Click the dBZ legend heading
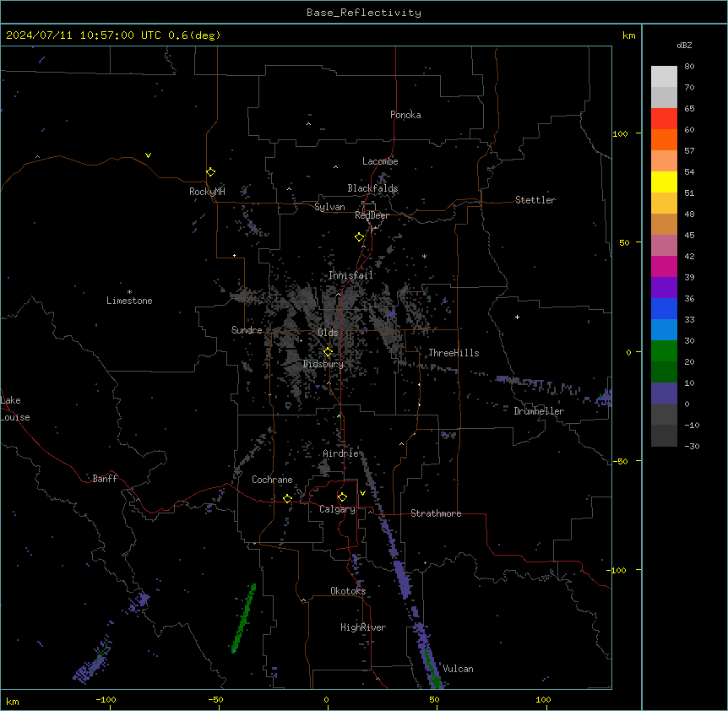The width and height of the screenshot is (728, 711). pos(684,46)
